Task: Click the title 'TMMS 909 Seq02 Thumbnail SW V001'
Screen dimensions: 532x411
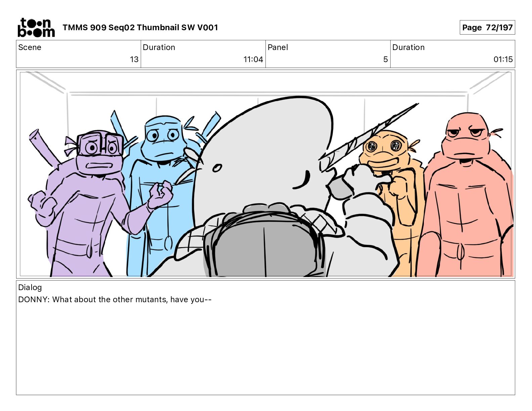Action: tap(140, 28)
